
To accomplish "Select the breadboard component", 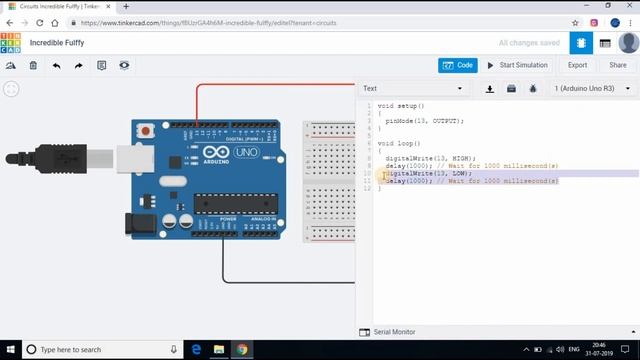I will click(x=329, y=182).
